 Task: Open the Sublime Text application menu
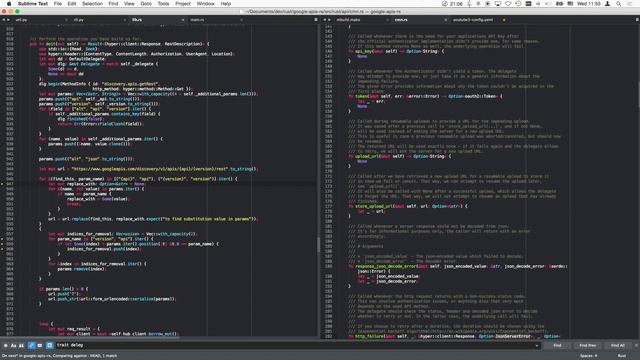(33, 4)
